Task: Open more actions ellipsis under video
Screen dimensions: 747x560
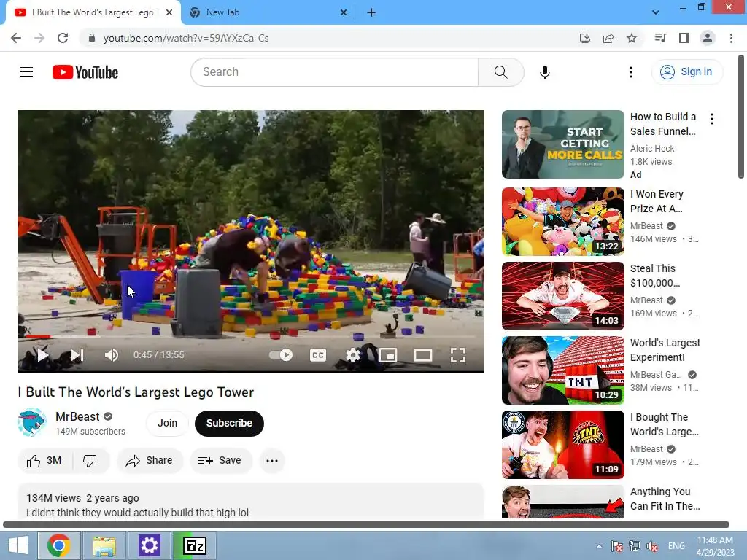Action: click(x=272, y=461)
